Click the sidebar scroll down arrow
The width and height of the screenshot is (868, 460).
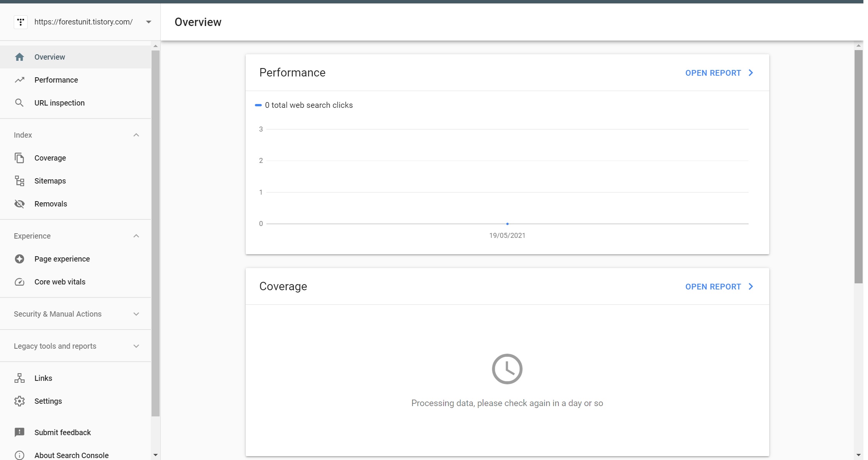coord(155,455)
